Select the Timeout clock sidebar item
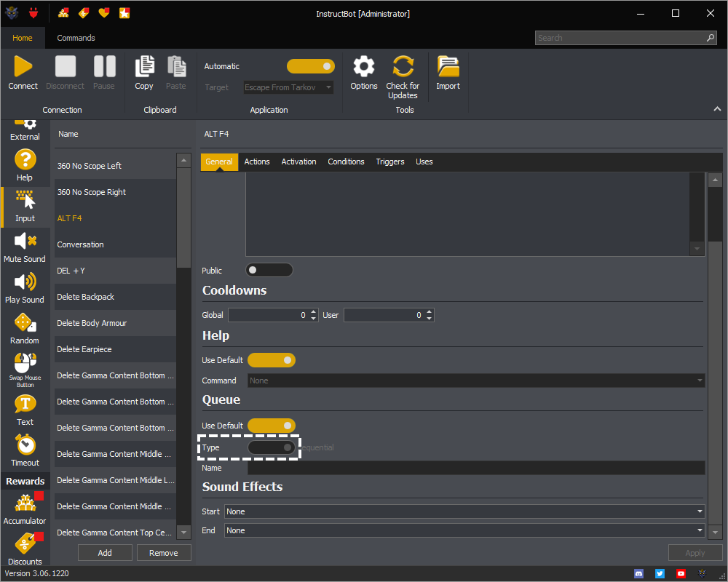728x582 pixels. coord(25,451)
